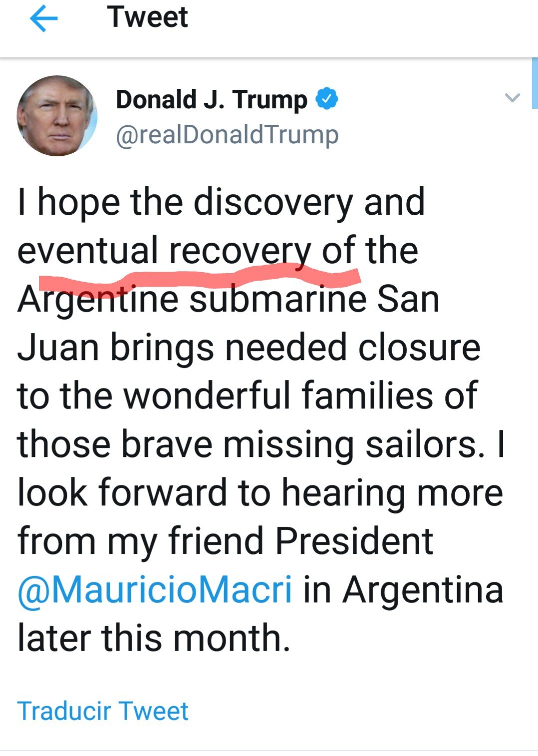This screenshot has height=756, width=538.
Task: Click the Donald J. Trump display name
Action: tap(211, 99)
